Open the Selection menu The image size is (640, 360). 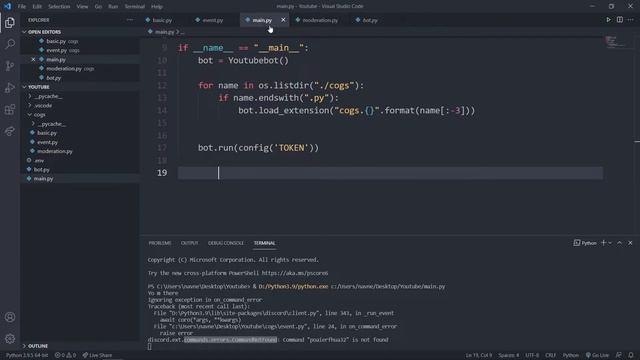[59, 7]
